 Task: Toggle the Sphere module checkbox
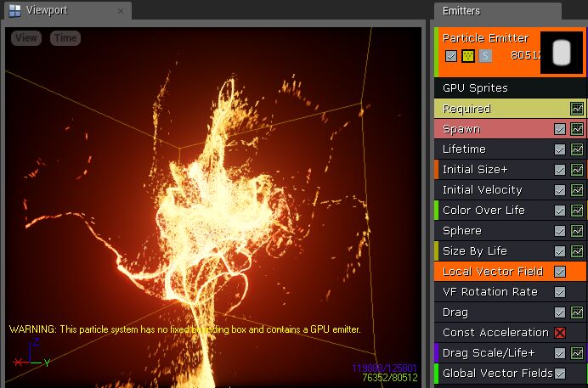point(560,231)
